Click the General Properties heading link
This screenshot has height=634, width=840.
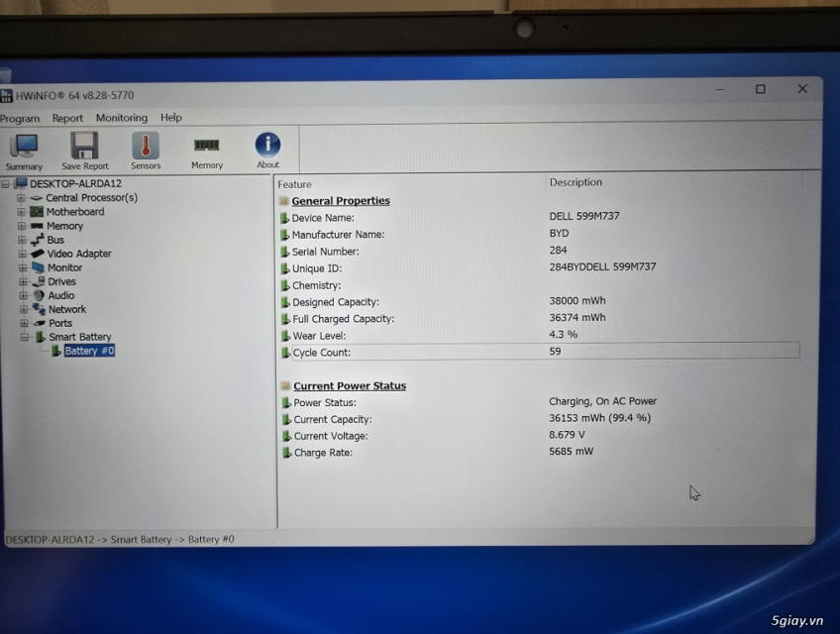click(x=340, y=200)
